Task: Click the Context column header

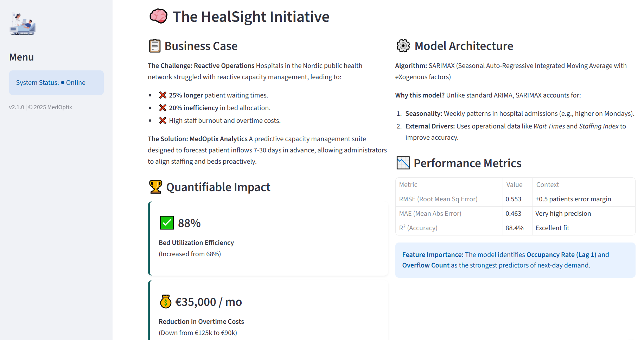Action: (x=547, y=185)
